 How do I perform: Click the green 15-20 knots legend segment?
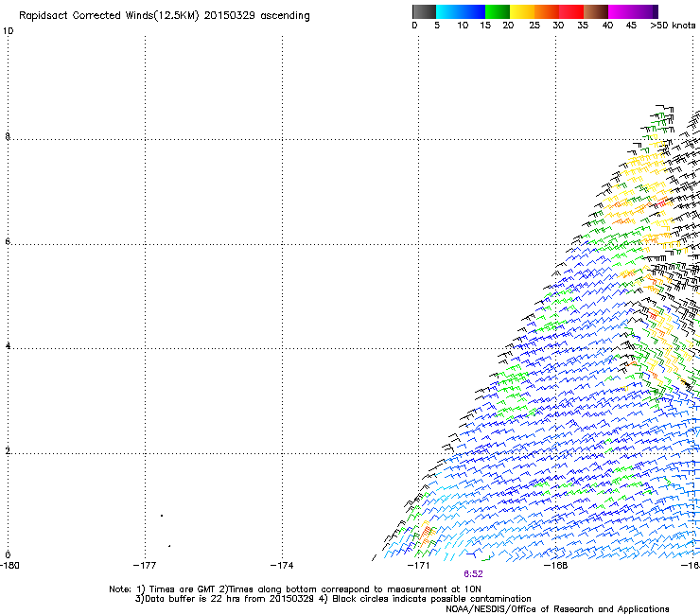(498, 11)
